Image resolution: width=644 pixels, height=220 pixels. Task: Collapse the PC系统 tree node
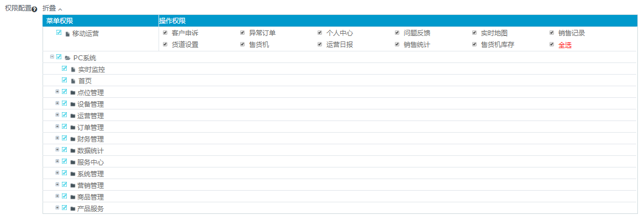52,57
